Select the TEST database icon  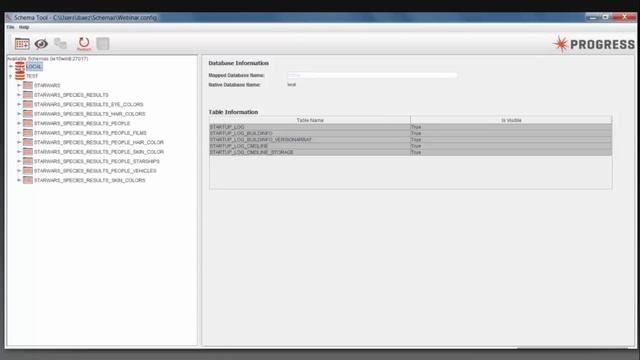[x=20, y=76]
